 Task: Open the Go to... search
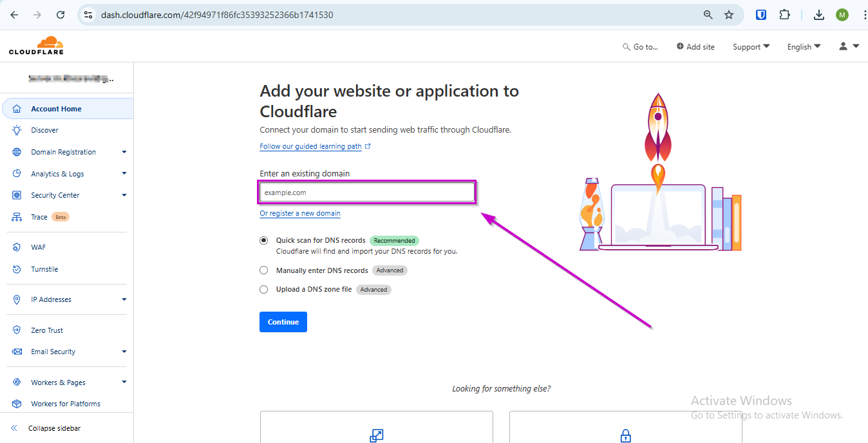[640, 46]
